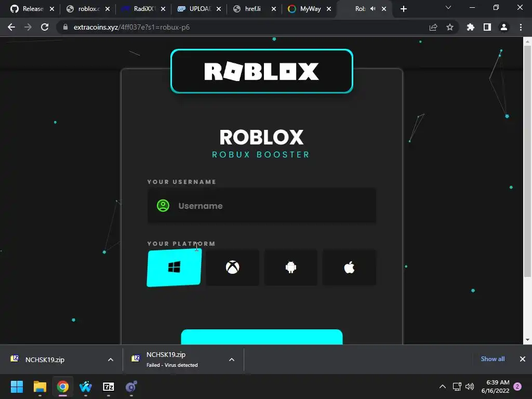Click the cyan button below platforms
This screenshot has height=399, width=532.
pyautogui.click(x=262, y=337)
